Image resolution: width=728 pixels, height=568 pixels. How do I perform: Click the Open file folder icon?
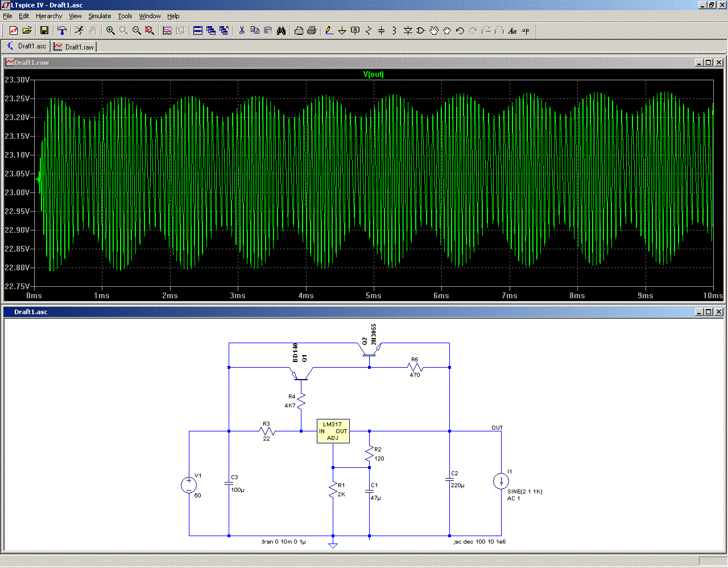(x=27, y=31)
